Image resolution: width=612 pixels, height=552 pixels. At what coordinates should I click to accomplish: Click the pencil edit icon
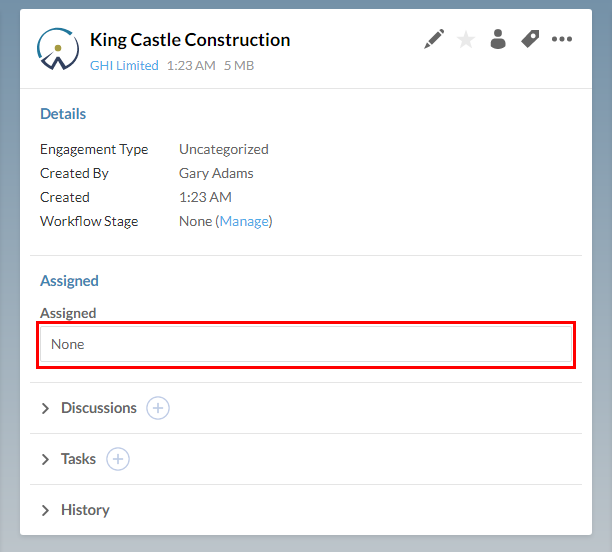tap(434, 39)
